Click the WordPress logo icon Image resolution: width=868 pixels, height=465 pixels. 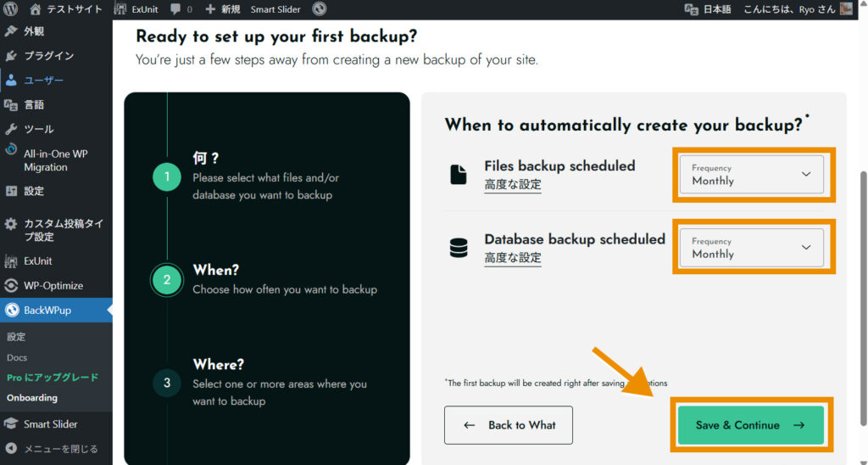click(x=11, y=9)
